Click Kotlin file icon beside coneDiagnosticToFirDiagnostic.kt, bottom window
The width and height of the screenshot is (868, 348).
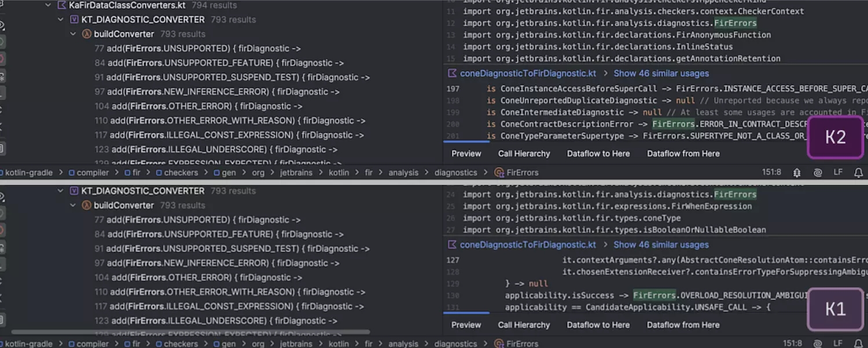[453, 245]
